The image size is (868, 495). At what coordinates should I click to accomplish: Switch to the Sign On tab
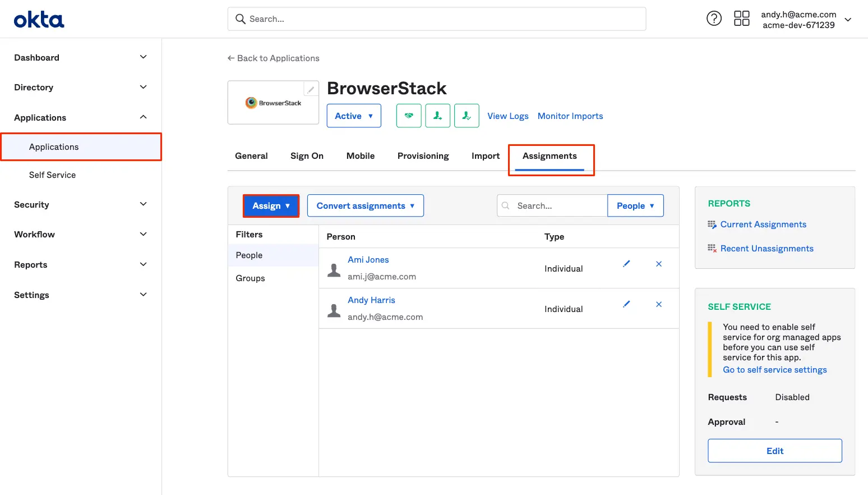pos(307,156)
